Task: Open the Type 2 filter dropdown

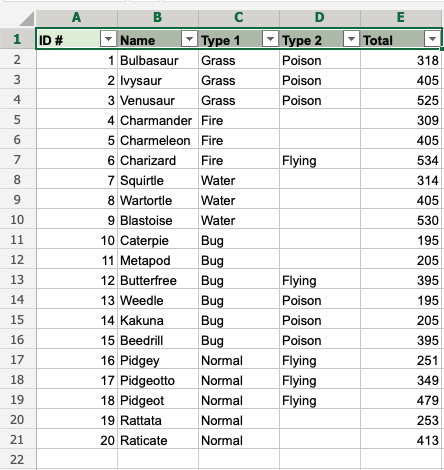Action: click(351, 39)
